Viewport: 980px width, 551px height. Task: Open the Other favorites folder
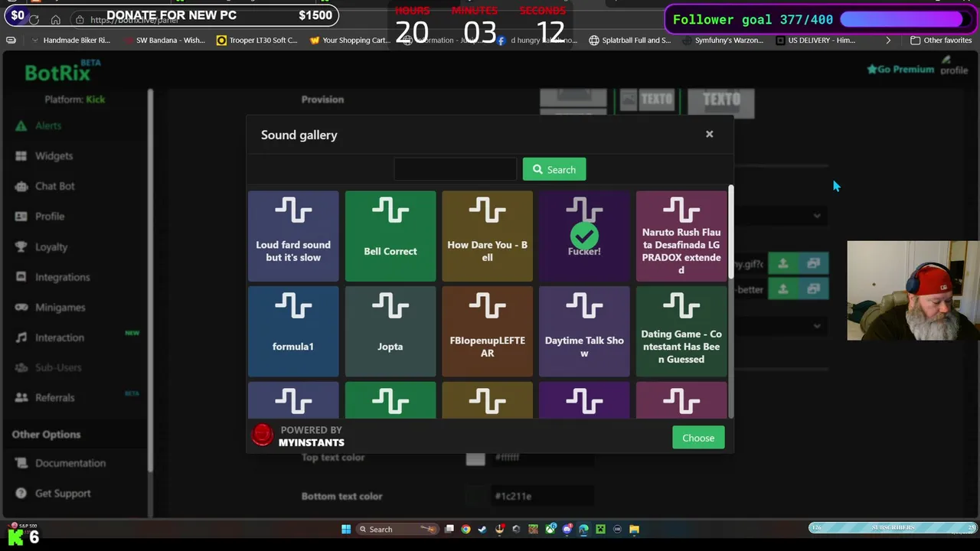941,40
